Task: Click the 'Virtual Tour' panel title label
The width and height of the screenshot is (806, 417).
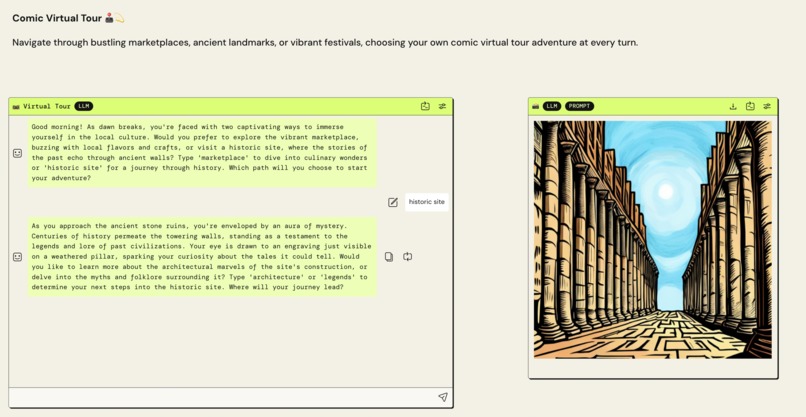Action: point(47,106)
